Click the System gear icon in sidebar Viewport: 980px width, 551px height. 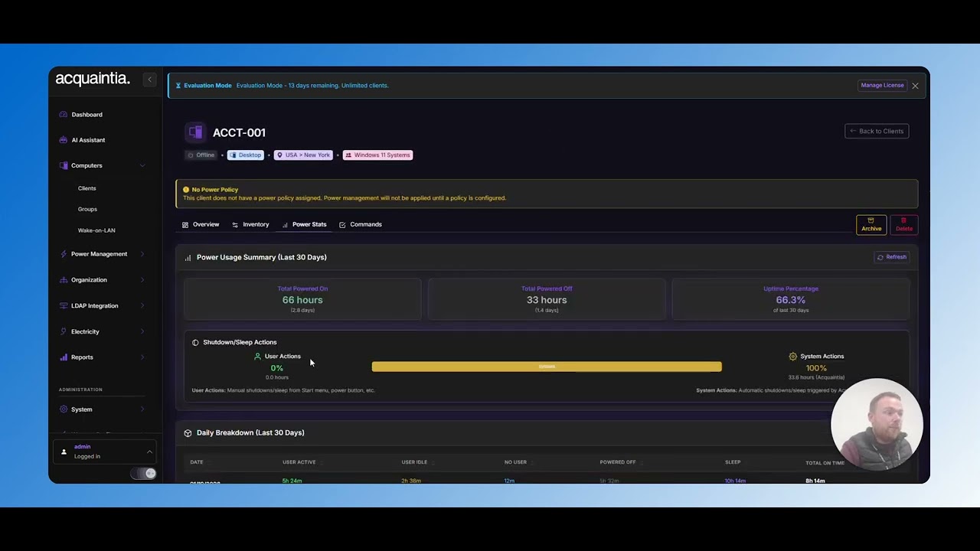tap(64, 409)
